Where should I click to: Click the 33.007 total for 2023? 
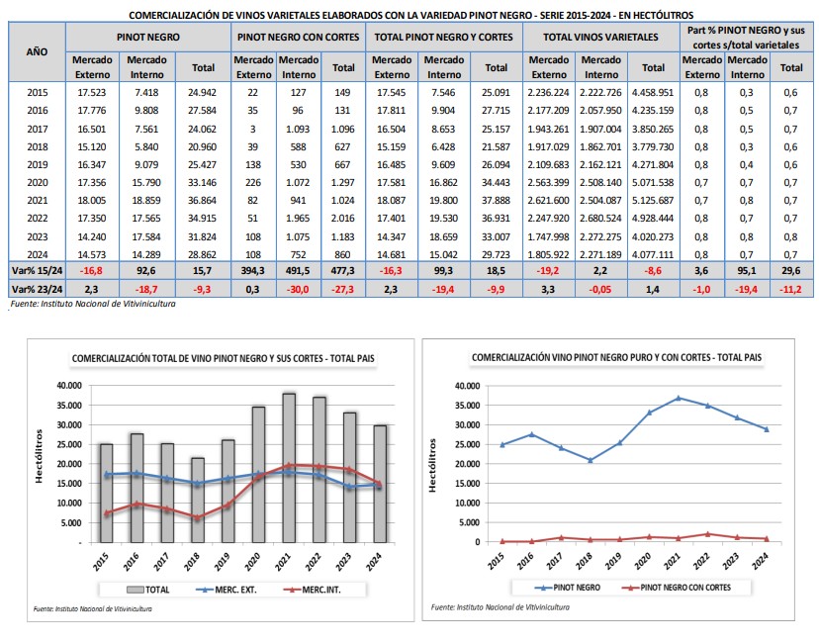pyautogui.click(x=496, y=236)
